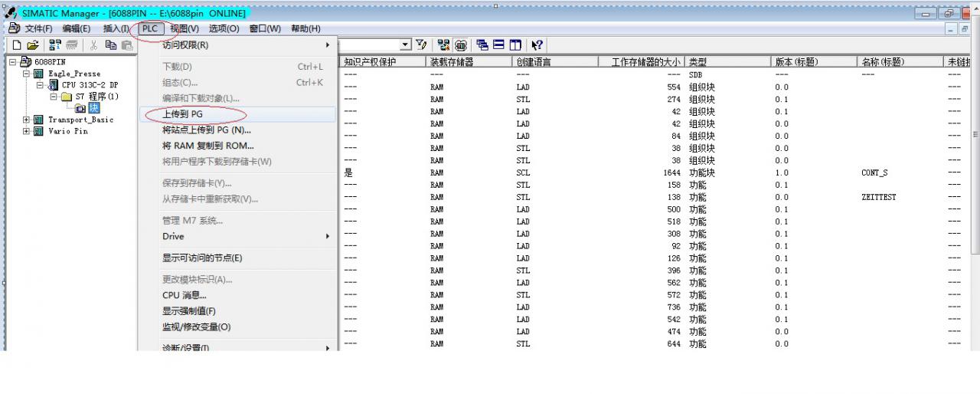This screenshot has height=394, width=980.
Task: Collapse the 6088PIN project node
Action: pyautogui.click(x=12, y=62)
